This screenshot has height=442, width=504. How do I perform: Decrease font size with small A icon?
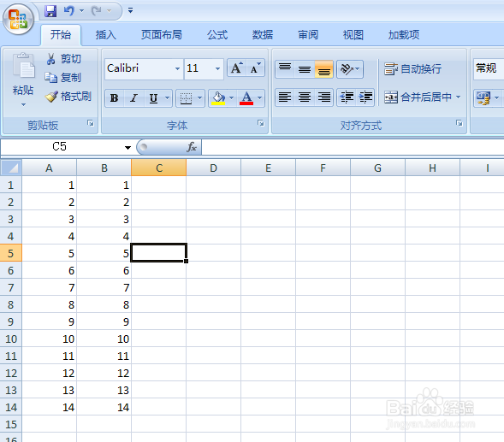(256, 68)
